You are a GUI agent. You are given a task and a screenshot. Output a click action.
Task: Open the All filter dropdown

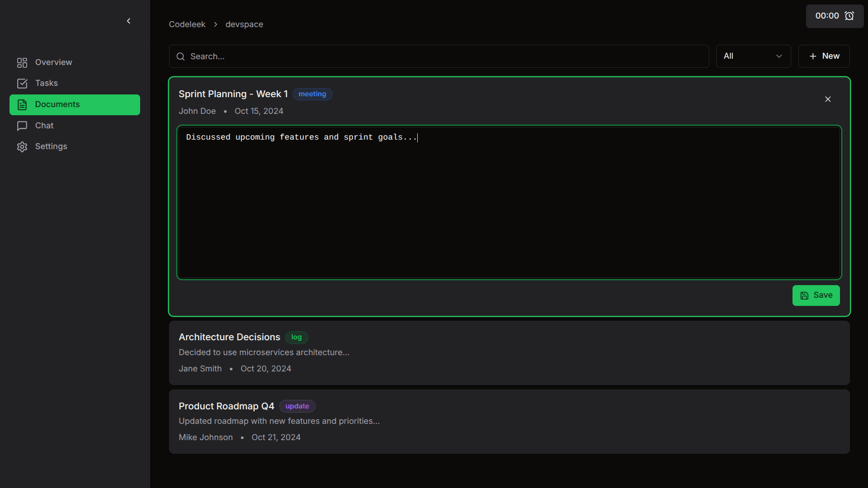click(x=753, y=56)
